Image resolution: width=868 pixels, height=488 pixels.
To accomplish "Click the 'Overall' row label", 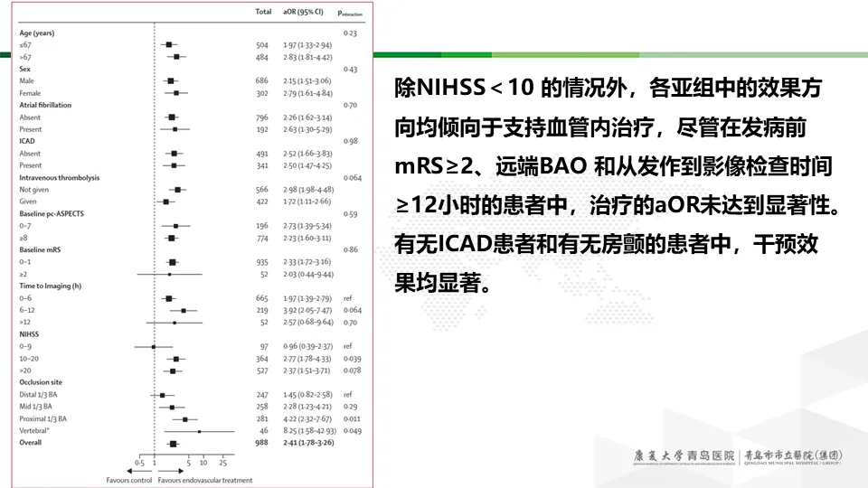I will coord(31,443).
